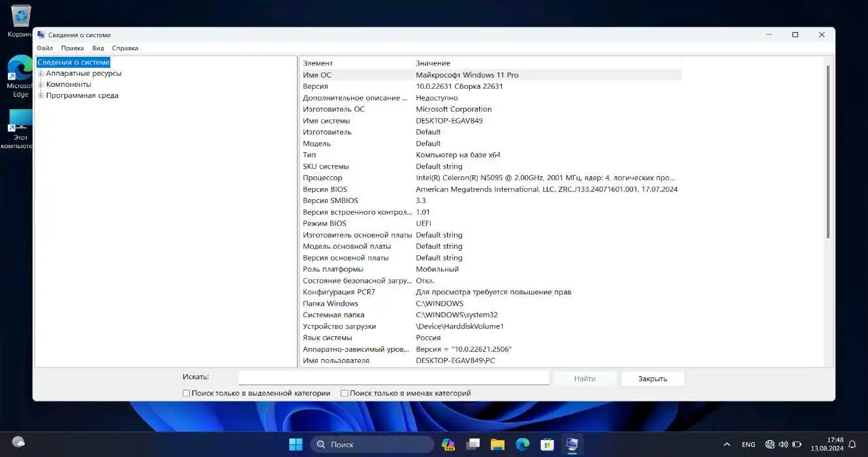Click the Закрыть button
The image size is (868, 457).
pyautogui.click(x=653, y=379)
